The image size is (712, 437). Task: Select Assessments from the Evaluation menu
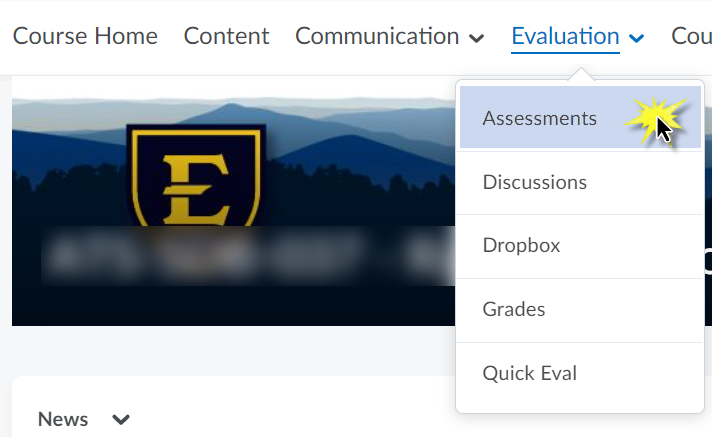coord(540,118)
